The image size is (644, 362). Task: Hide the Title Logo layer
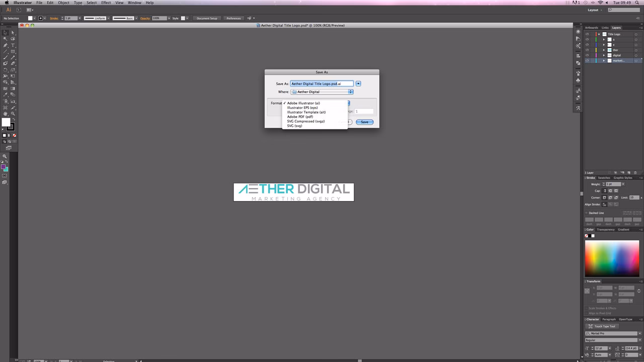[587, 34]
